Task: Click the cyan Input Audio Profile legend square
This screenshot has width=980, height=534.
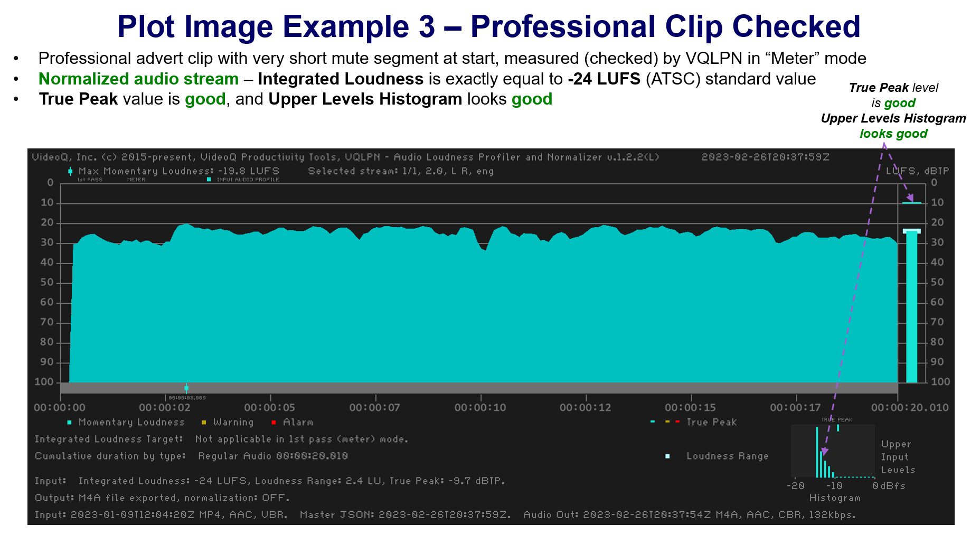Action: click(x=209, y=180)
